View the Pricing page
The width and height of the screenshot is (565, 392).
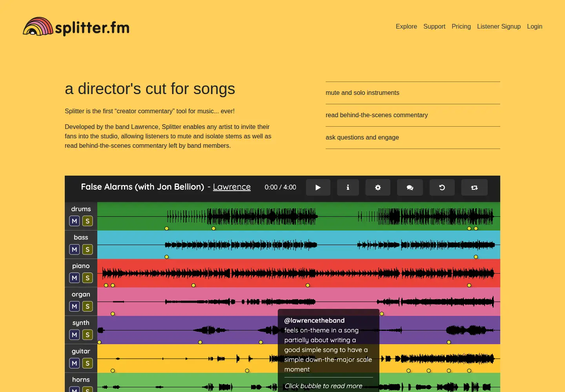tap(461, 27)
